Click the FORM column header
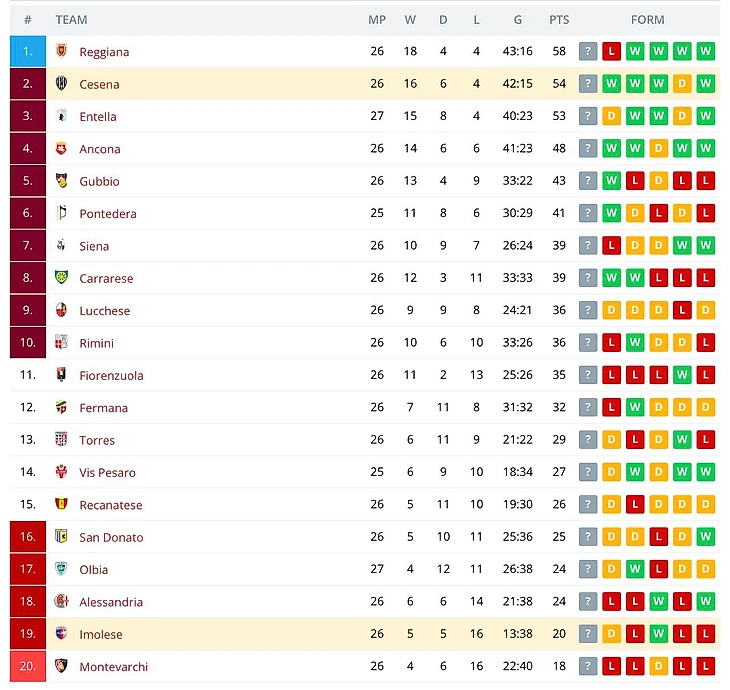Screen dimensions: 730x690 647,20
